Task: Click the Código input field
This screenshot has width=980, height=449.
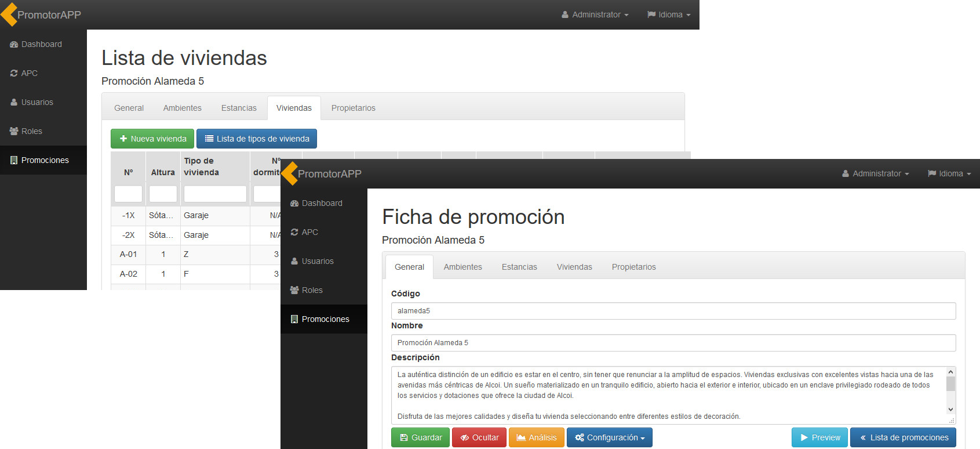Action: pyautogui.click(x=673, y=311)
